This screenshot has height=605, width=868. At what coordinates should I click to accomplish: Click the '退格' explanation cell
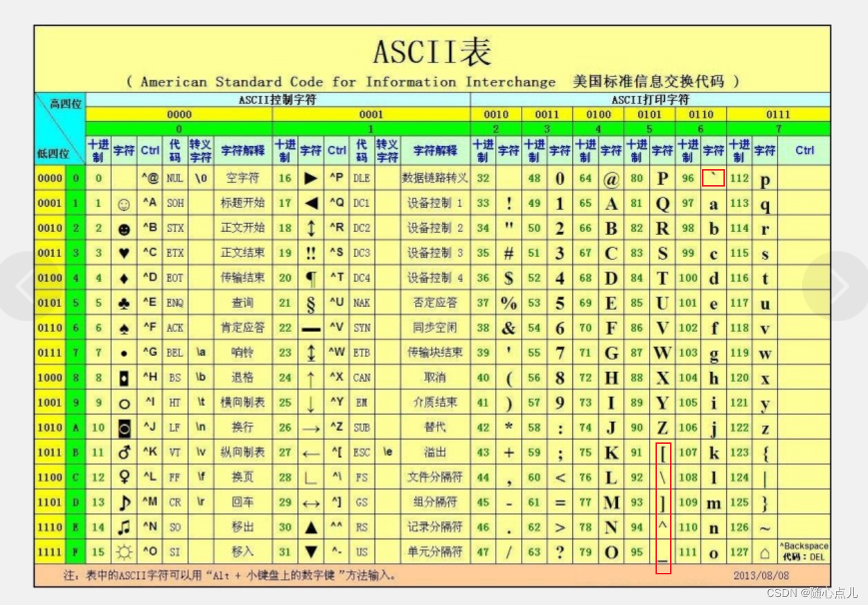point(242,378)
